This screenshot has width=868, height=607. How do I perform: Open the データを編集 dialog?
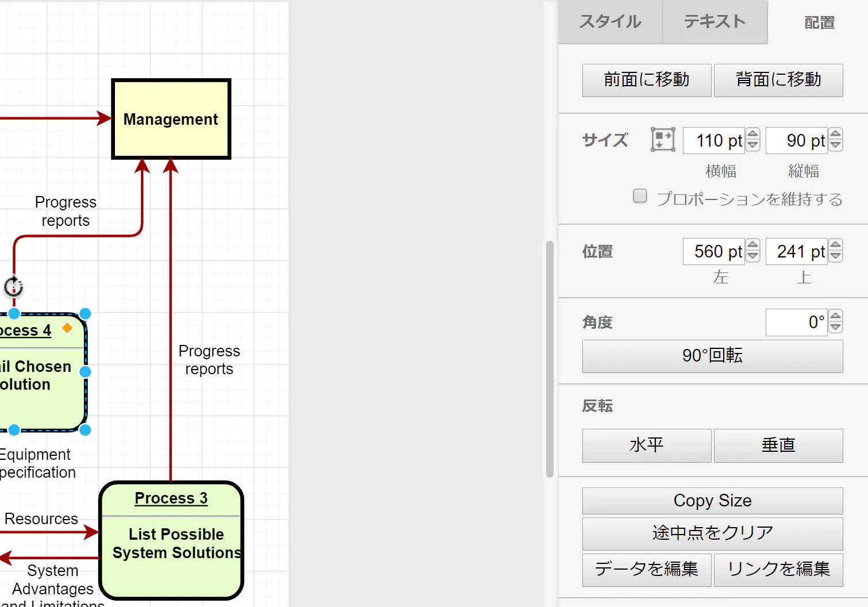coord(647,570)
